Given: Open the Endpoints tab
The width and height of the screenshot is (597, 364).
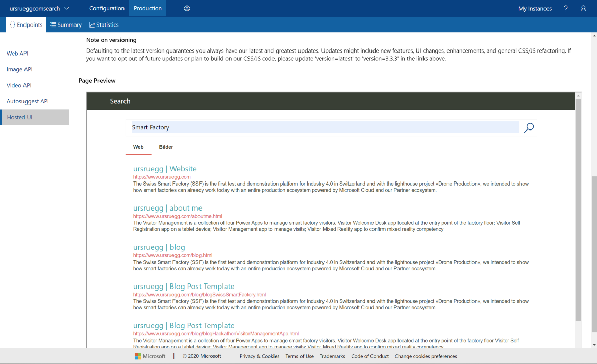Looking at the screenshot, I should (26, 24).
